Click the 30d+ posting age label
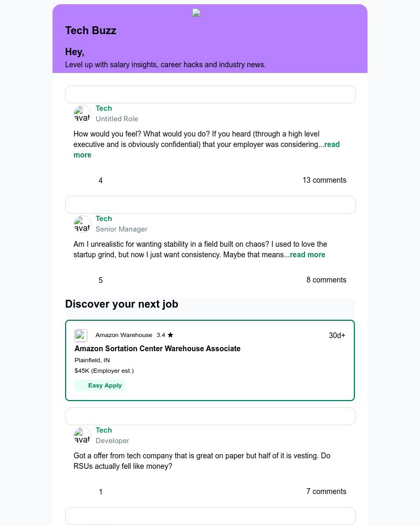This screenshot has width=420, height=525. 337,335
